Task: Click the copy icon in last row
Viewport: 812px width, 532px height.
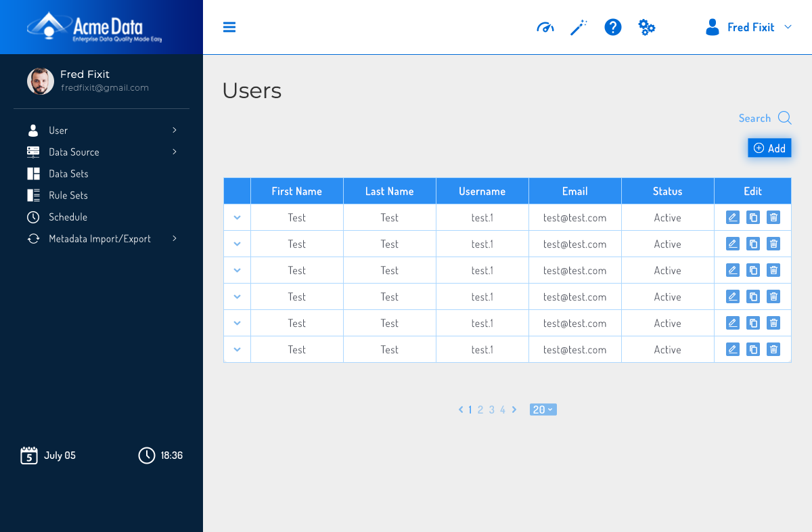Action: (x=753, y=349)
